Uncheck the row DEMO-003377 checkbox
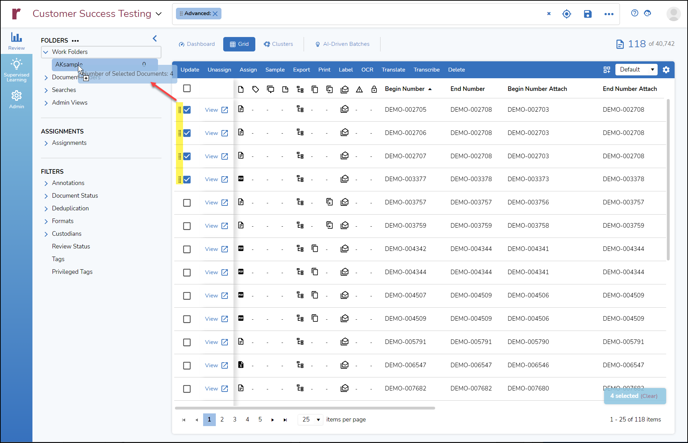 (x=187, y=179)
